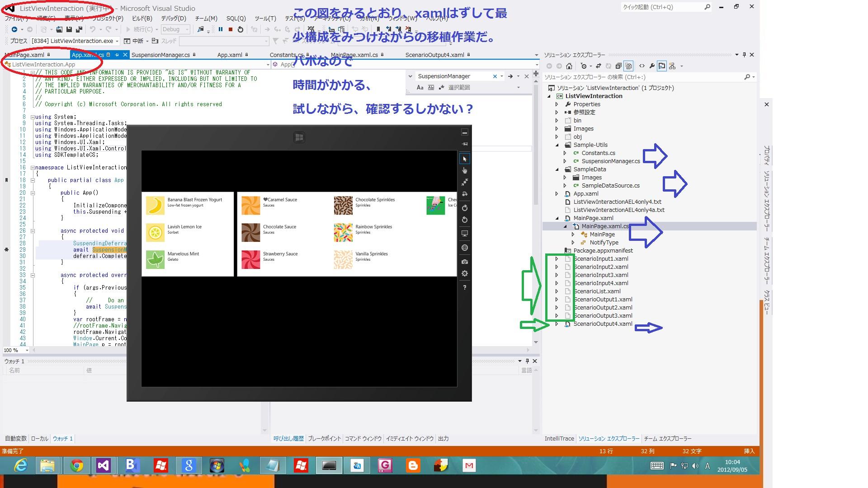The height and width of the screenshot is (488, 868).
Task: Toggle simulator always-on-top pin button
Action: pyautogui.click(x=464, y=144)
